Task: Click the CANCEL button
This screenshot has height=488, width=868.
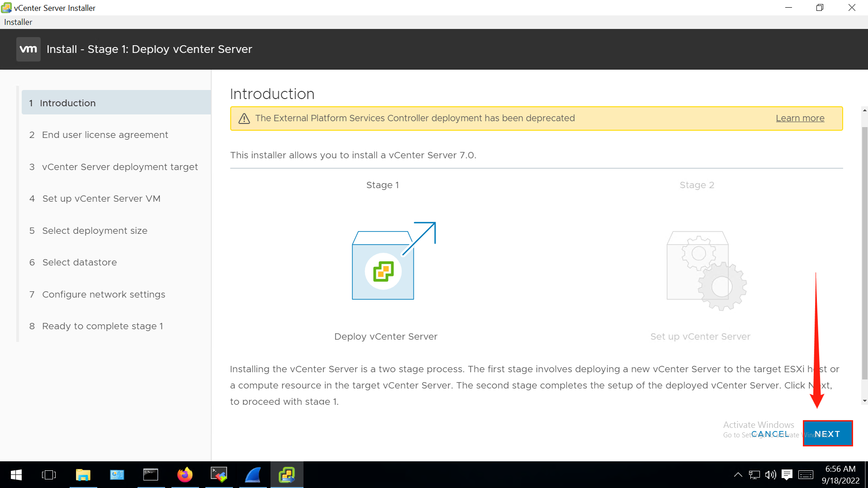Action: pos(770,434)
